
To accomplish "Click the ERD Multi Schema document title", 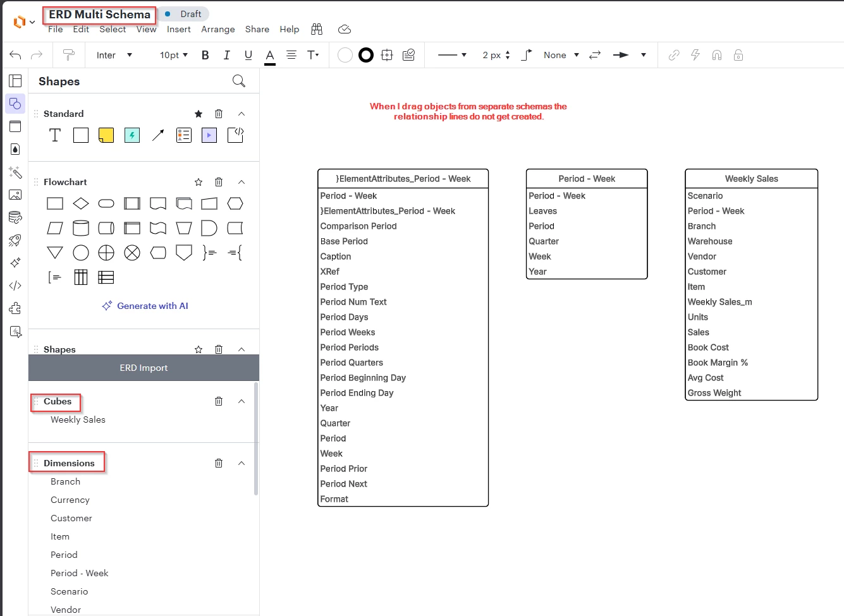I will (x=100, y=14).
